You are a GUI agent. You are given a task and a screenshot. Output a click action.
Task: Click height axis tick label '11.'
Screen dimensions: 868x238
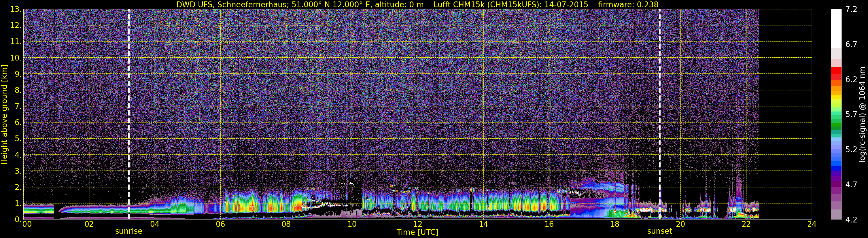[16, 42]
